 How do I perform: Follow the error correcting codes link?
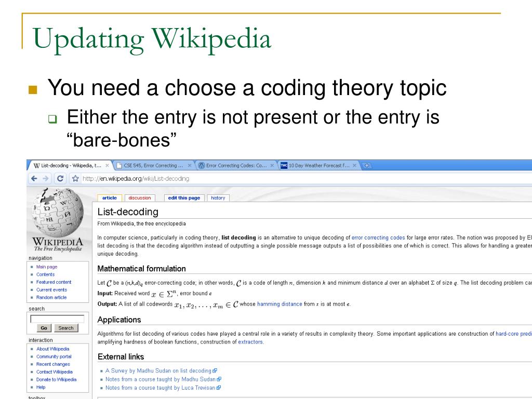(378, 237)
